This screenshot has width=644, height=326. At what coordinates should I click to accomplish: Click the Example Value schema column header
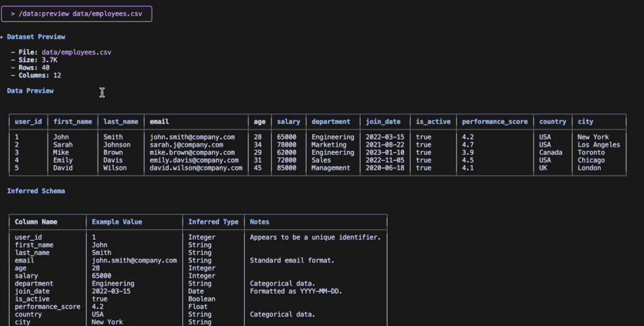(117, 222)
